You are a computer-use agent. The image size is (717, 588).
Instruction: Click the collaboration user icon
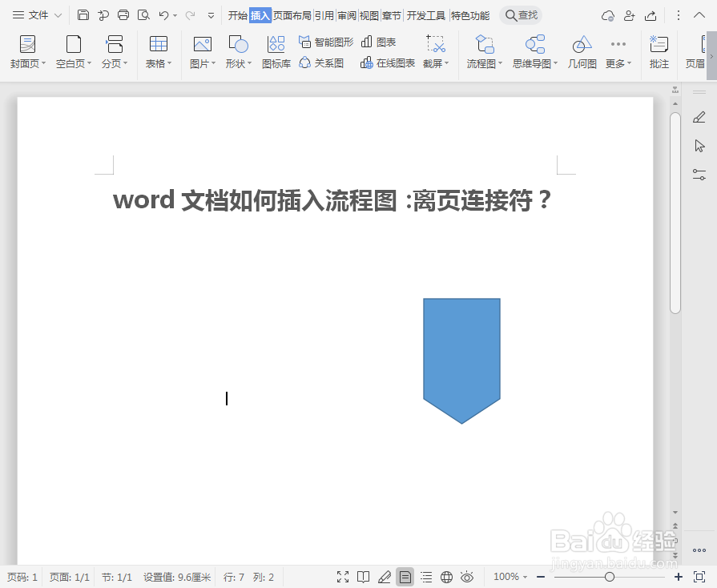coord(629,15)
